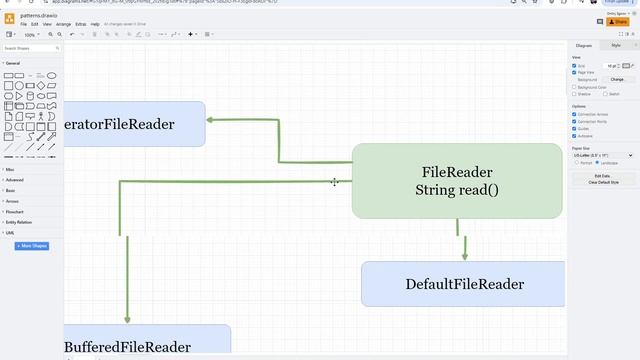Image resolution: width=640 pixels, height=360 pixels.
Task: Expand the Flowchart shapes section
Action: tap(14, 212)
